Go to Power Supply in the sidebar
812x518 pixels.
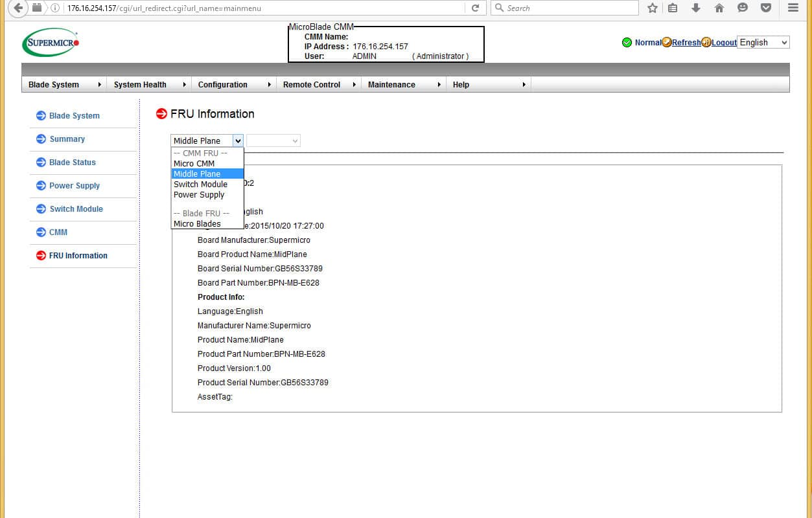click(75, 186)
